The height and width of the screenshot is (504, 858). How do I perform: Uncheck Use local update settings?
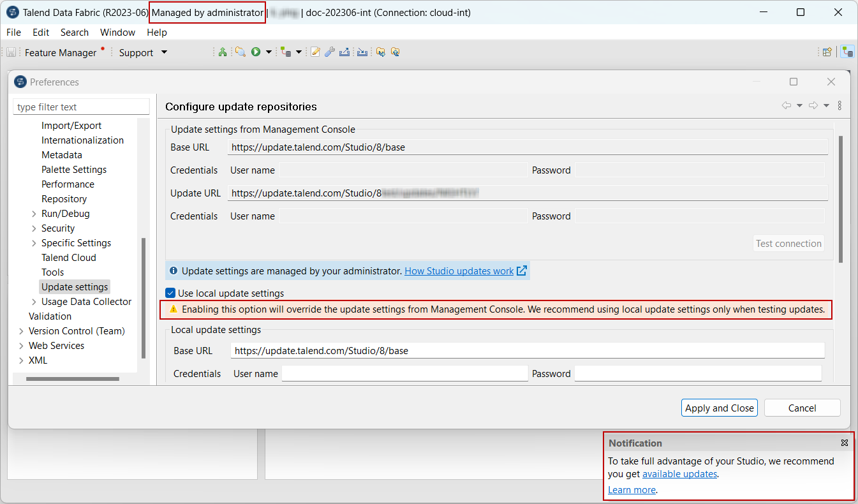(x=170, y=293)
